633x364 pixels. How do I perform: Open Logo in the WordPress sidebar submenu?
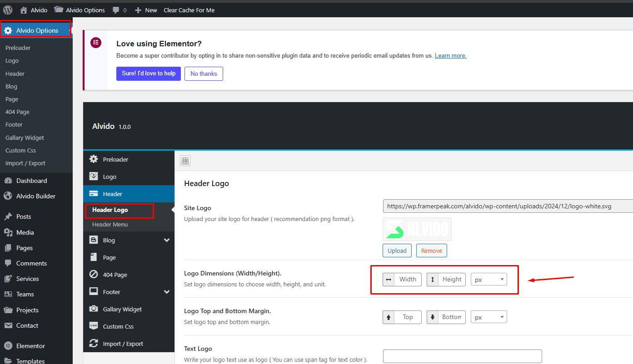click(12, 60)
